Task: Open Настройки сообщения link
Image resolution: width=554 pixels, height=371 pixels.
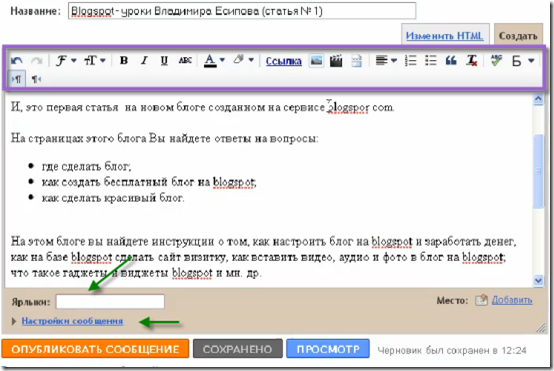Action: click(72, 321)
